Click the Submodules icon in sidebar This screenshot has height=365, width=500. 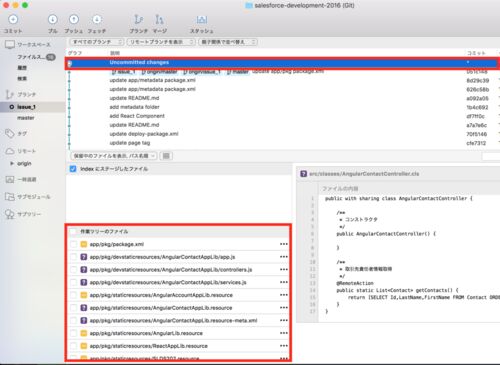tap(10, 197)
